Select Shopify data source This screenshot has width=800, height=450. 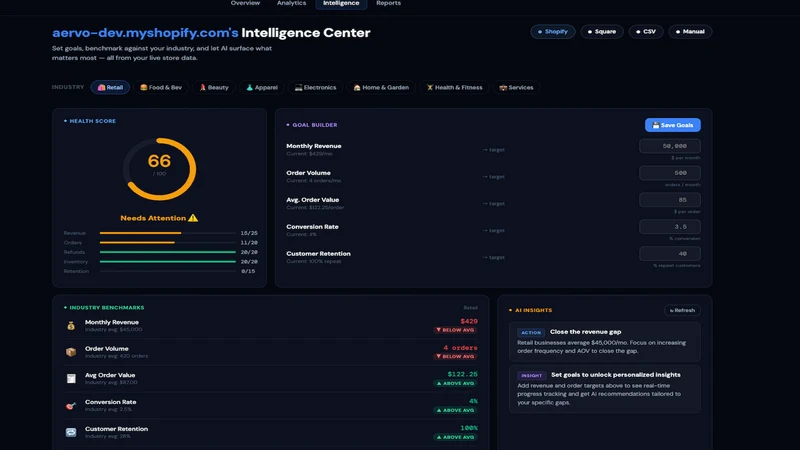[x=553, y=32]
